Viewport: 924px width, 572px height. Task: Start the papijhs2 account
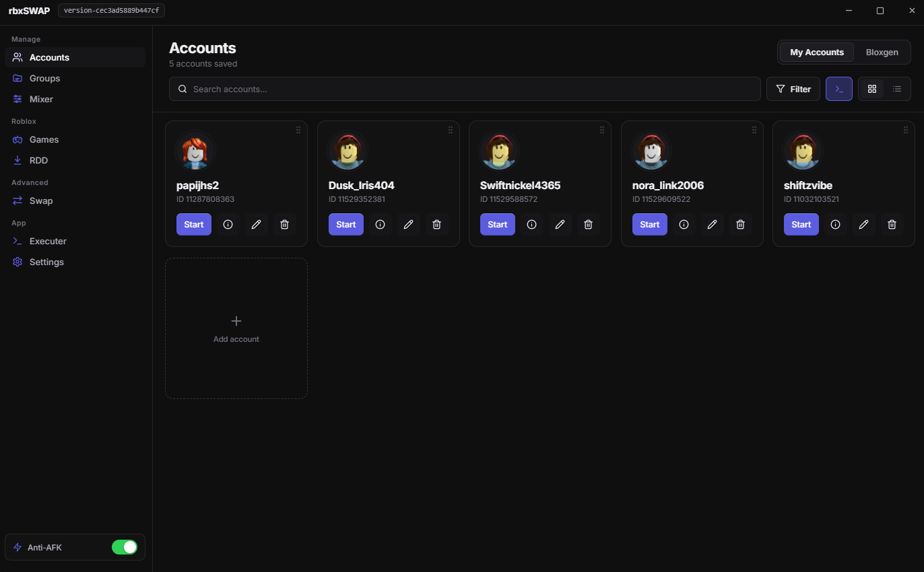194,225
